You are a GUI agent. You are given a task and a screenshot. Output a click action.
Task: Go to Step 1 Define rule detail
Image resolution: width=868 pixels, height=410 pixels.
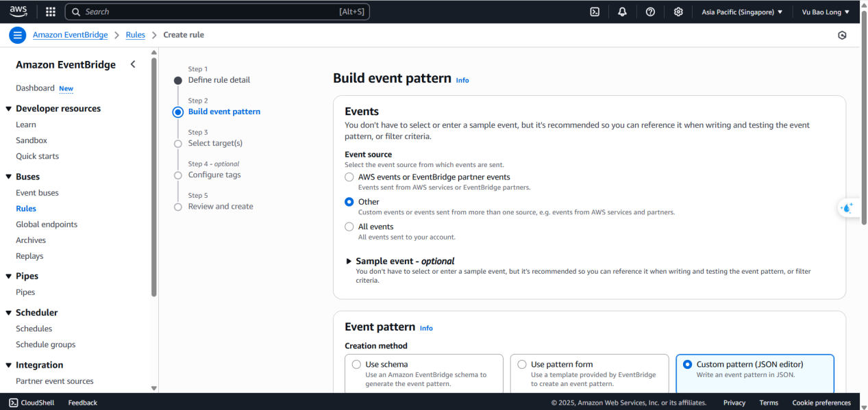point(219,80)
